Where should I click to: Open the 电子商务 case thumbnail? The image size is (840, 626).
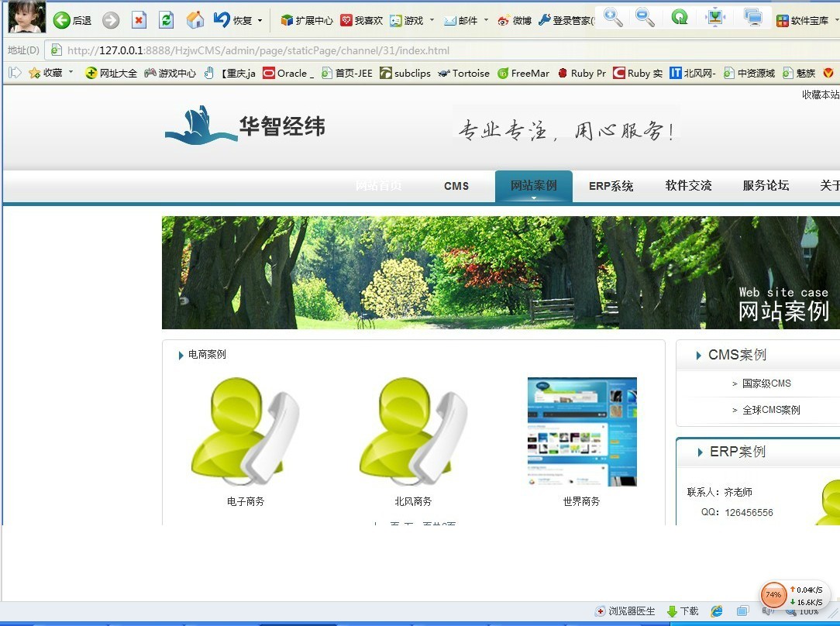246,432
